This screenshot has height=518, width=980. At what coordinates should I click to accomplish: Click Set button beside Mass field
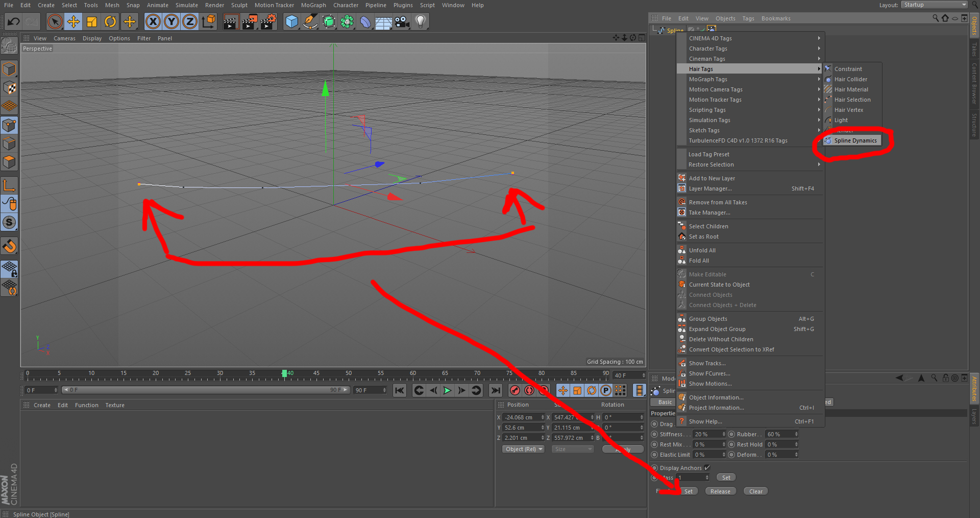tap(726, 478)
